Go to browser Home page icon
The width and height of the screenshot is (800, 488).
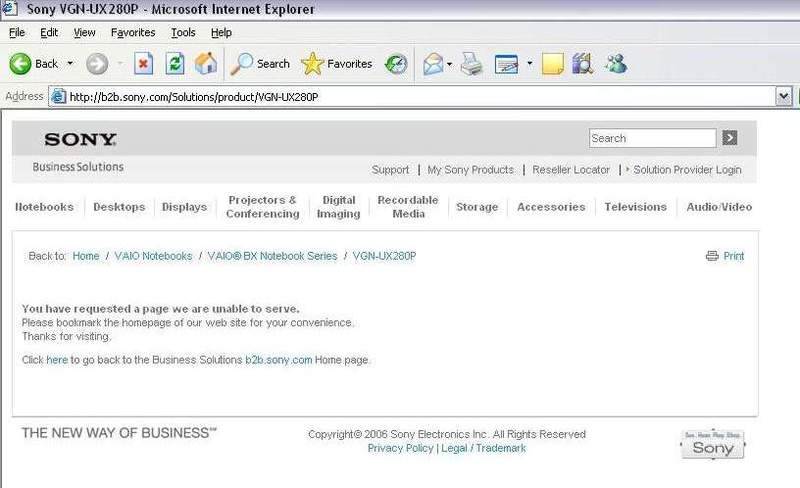pos(206,64)
